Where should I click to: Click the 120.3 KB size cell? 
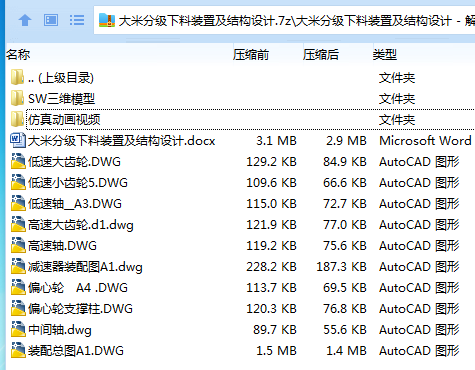[271, 309]
